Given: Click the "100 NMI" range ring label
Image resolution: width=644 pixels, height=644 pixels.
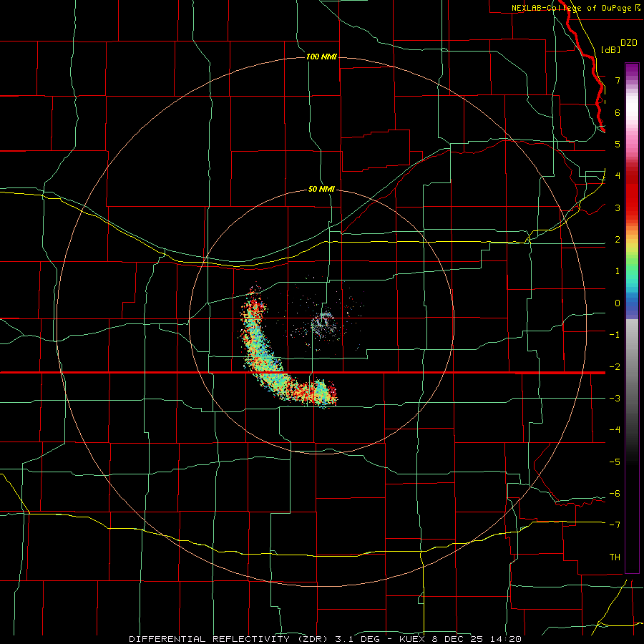Looking at the screenshot, I should pyautogui.click(x=321, y=57).
